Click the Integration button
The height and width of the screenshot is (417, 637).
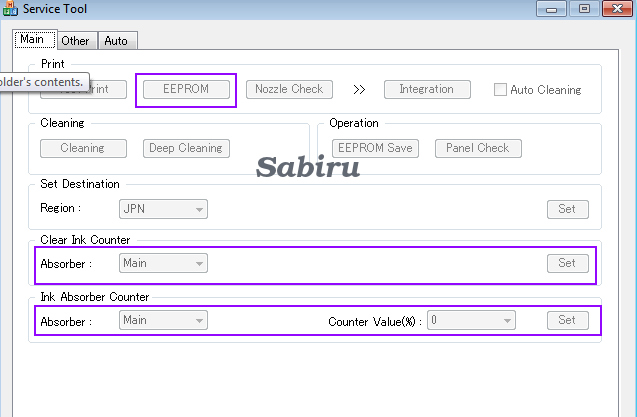[x=427, y=89]
